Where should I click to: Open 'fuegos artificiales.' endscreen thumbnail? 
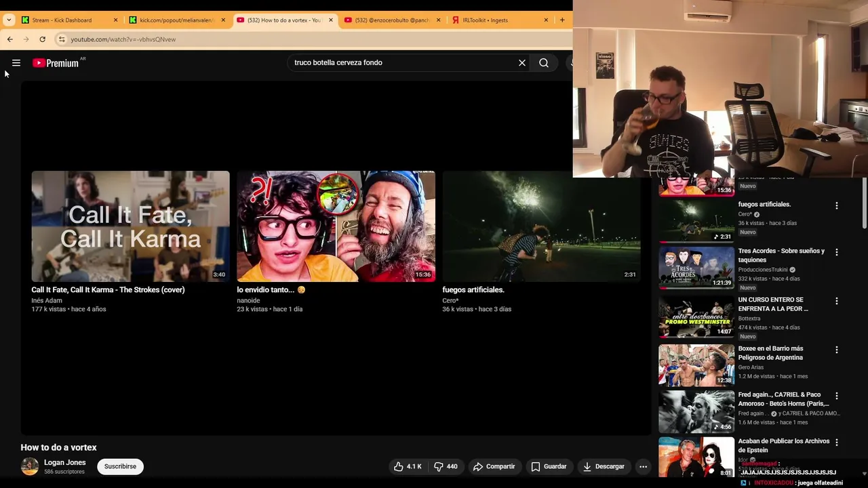541,226
